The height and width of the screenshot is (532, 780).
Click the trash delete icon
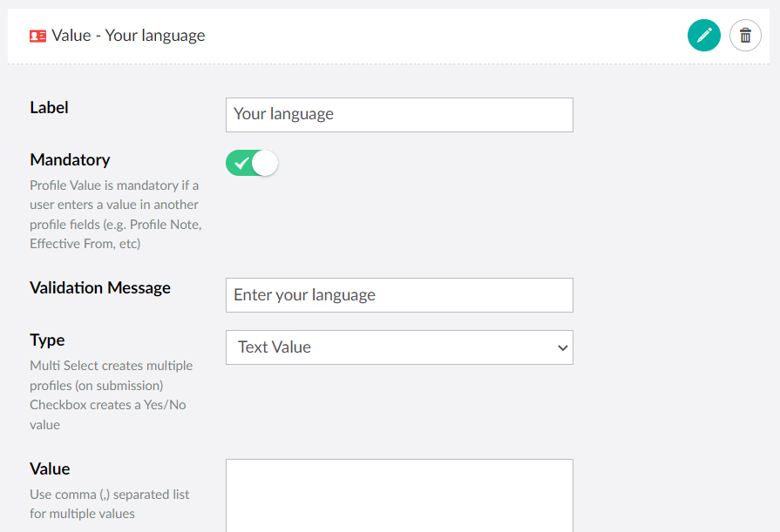[x=745, y=35]
